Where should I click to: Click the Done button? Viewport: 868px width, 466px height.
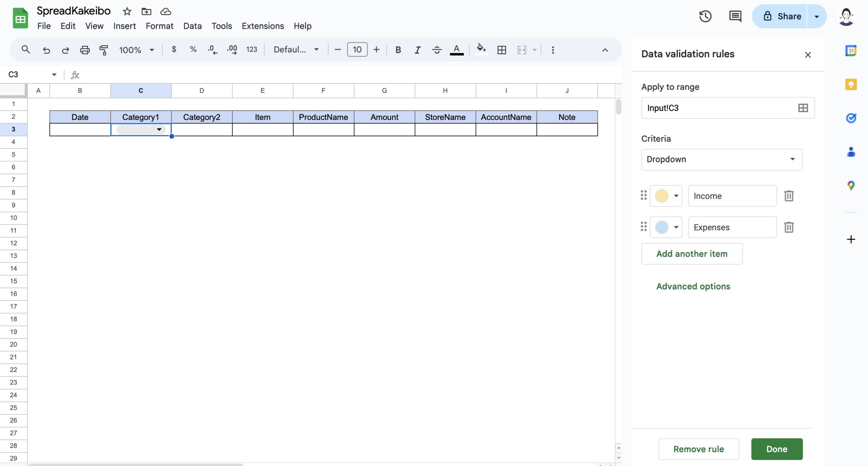click(x=776, y=449)
